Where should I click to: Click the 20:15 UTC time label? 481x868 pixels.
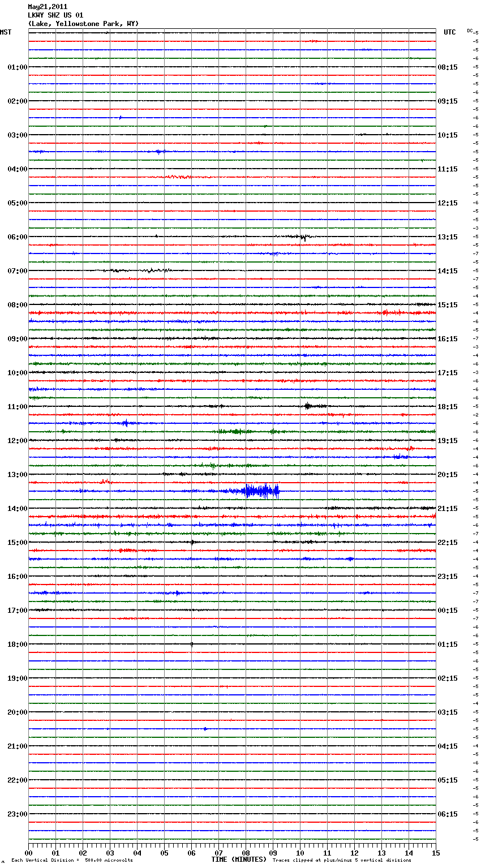(448, 475)
